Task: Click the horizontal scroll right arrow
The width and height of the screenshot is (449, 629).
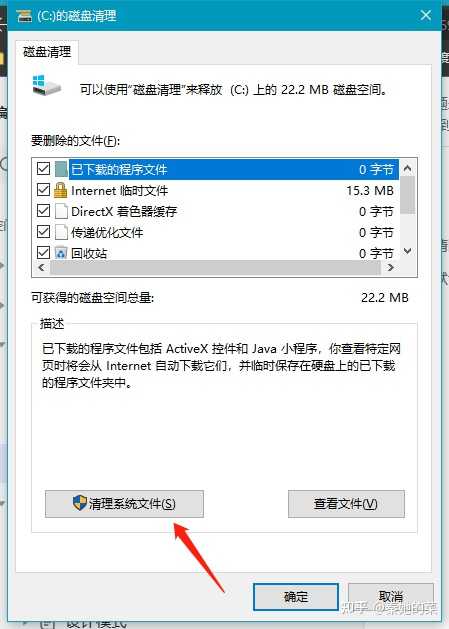Action: [x=391, y=268]
